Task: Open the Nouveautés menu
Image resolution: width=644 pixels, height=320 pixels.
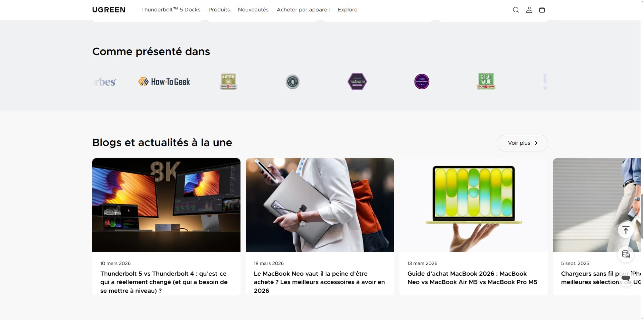Action: [253, 10]
